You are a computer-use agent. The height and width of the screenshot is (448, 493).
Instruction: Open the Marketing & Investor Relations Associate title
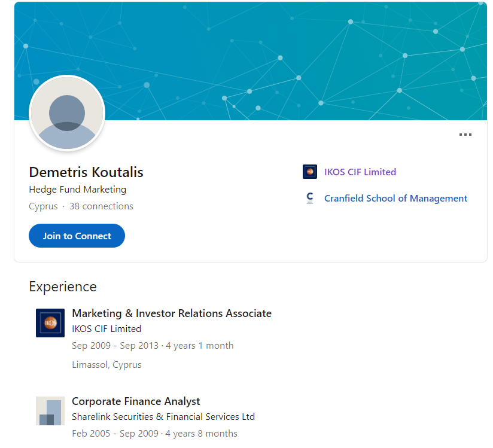pyautogui.click(x=172, y=313)
